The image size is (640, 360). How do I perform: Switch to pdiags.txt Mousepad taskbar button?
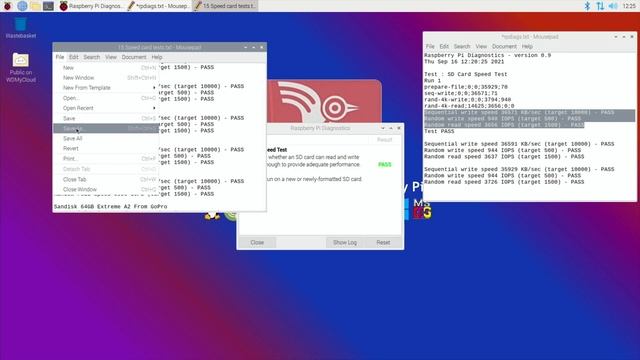pyautogui.click(x=158, y=6)
